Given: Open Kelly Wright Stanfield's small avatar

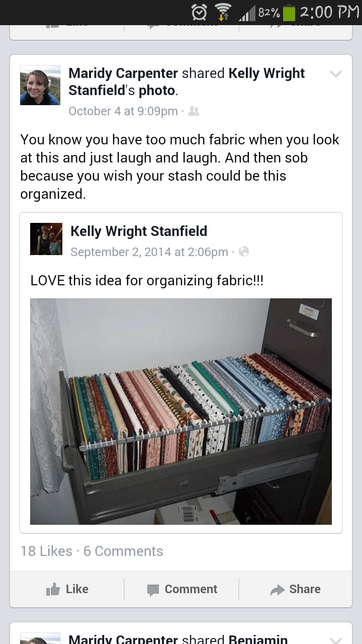Looking at the screenshot, I should 46,239.
